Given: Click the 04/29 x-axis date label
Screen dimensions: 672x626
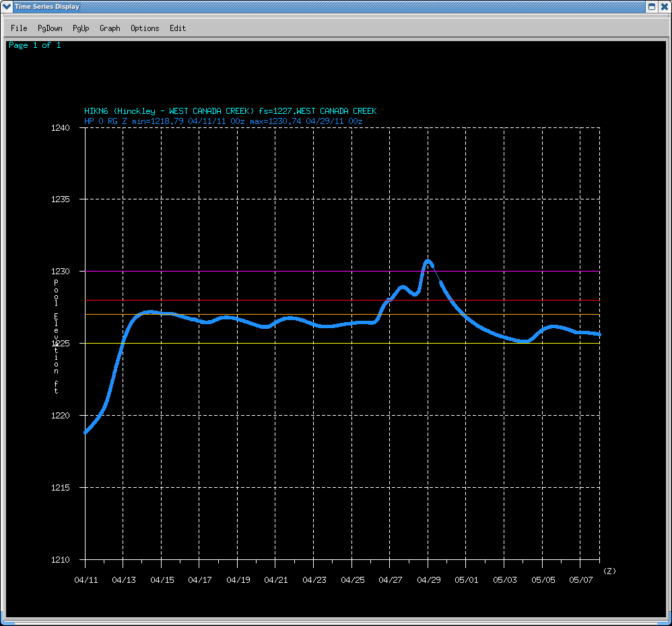Looking at the screenshot, I should tap(428, 580).
